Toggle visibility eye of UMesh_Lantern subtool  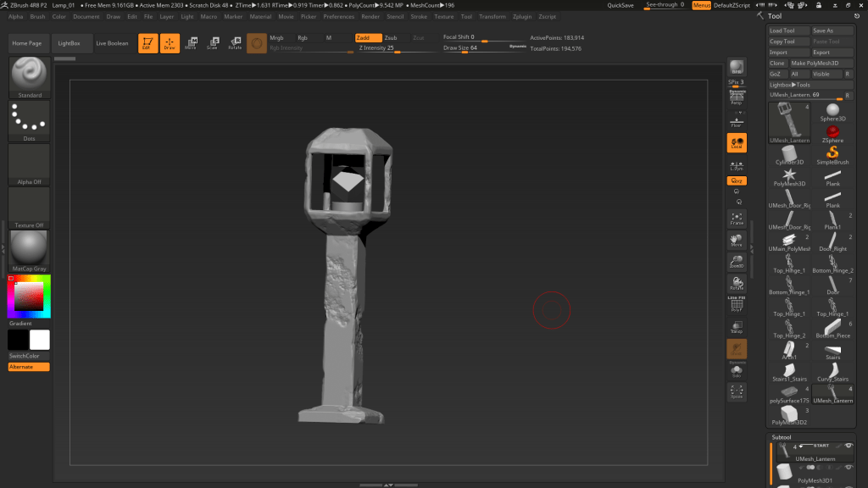849,446
